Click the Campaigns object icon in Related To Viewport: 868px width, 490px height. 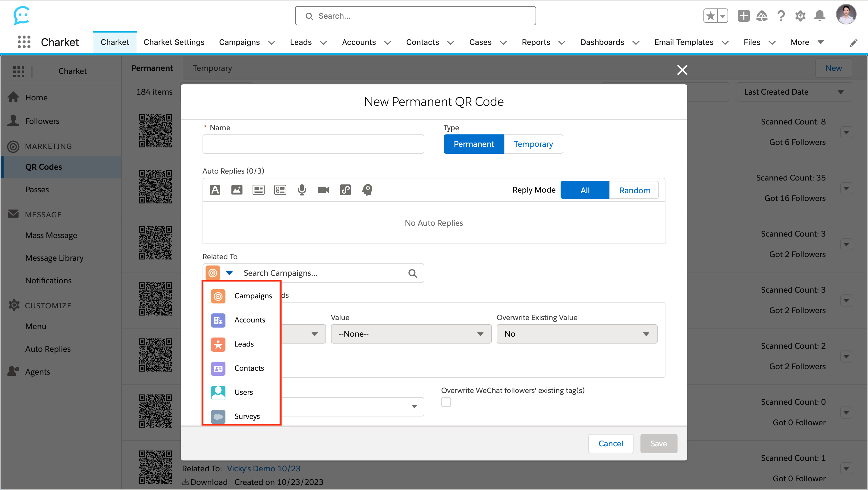coord(213,273)
